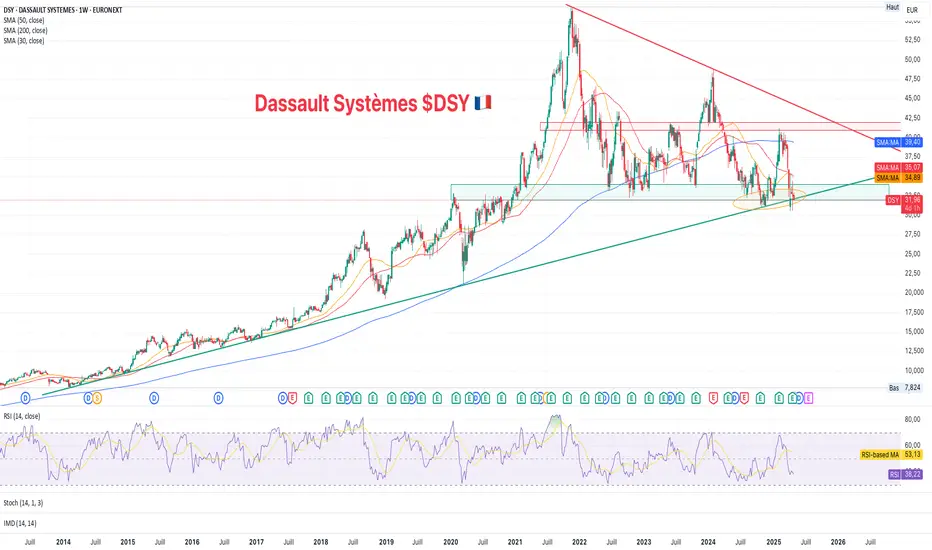Click the Haut high price label
This screenshot has width=932, height=550.
click(892, 7)
